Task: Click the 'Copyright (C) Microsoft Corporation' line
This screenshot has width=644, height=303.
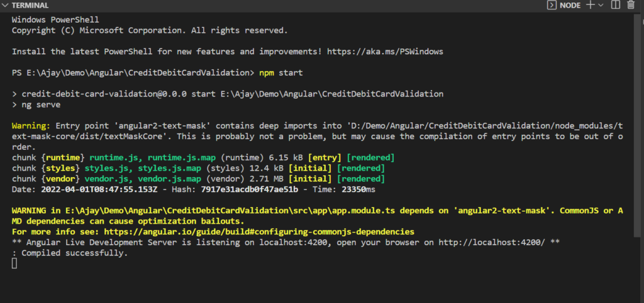Action: [150, 30]
